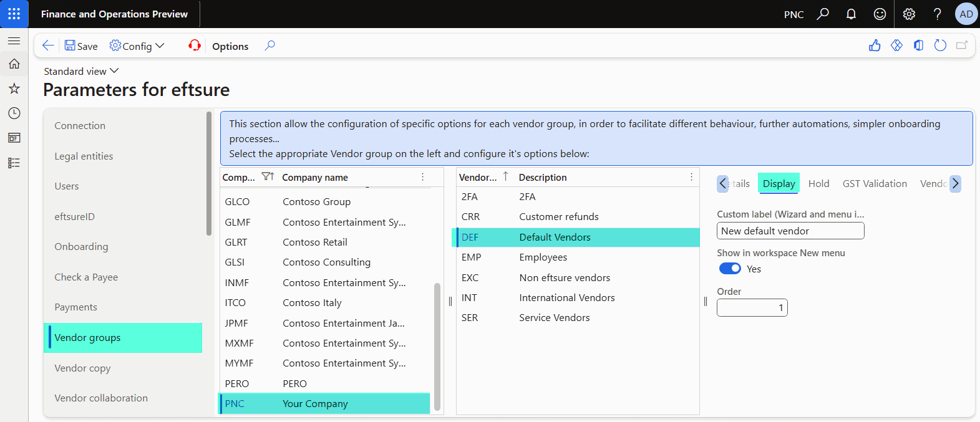The width and height of the screenshot is (980, 422).
Task: Select the PNC Your Company row
Action: click(x=325, y=403)
